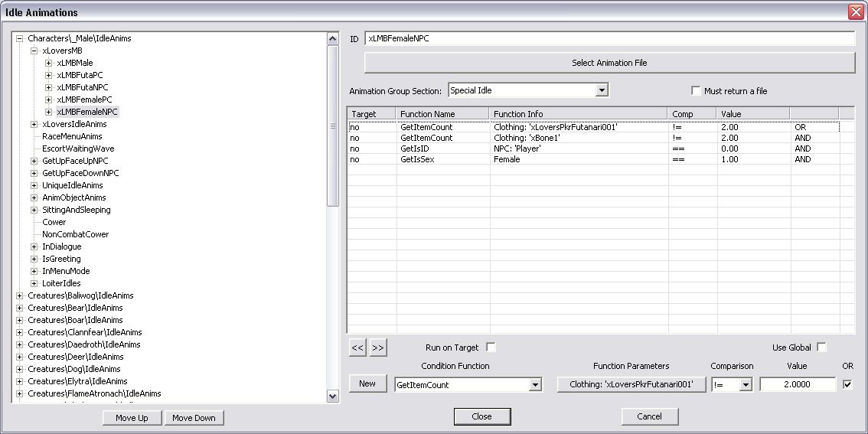868x434 pixels.
Task: Expand Creatures\Baliwog\IdleAnims node
Action: coord(20,295)
